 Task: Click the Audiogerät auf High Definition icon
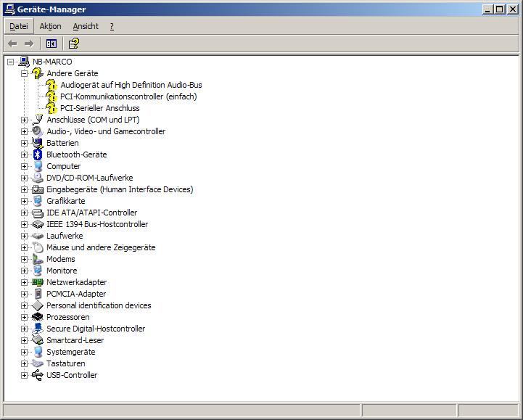(52, 85)
